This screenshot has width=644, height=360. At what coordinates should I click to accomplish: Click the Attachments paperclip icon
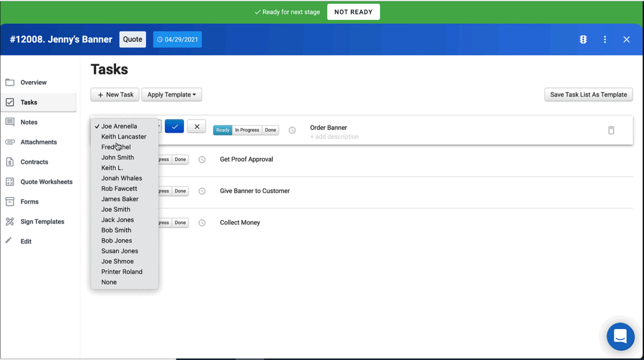tap(10, 142)
